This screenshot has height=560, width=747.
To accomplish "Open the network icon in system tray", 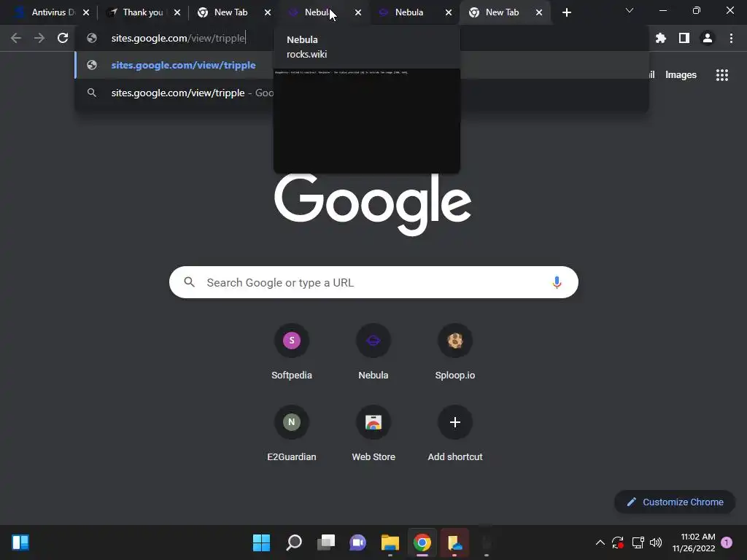I will [638, 542].
